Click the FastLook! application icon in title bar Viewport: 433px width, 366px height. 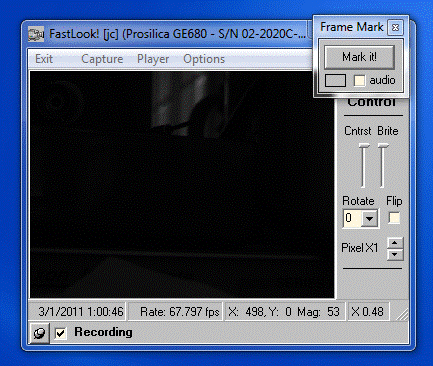coord(36,34)
